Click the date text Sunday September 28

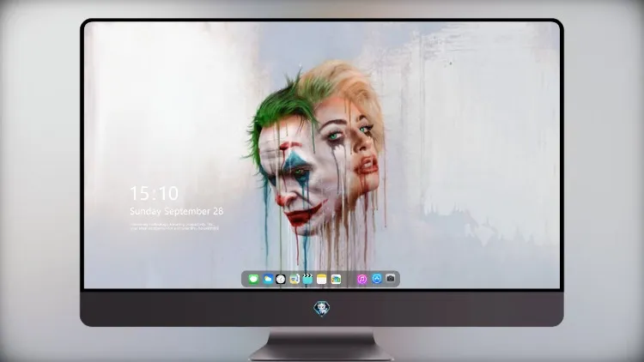click(177, 211)
